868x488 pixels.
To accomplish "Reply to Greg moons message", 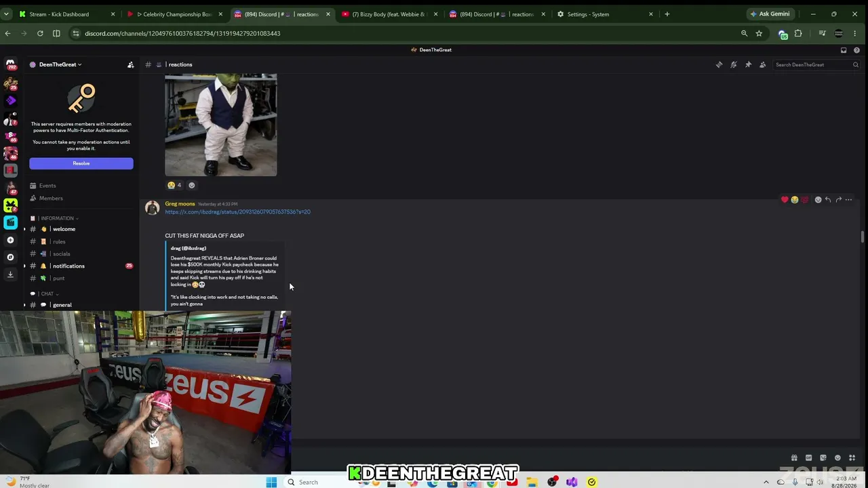I will (828, 200).
